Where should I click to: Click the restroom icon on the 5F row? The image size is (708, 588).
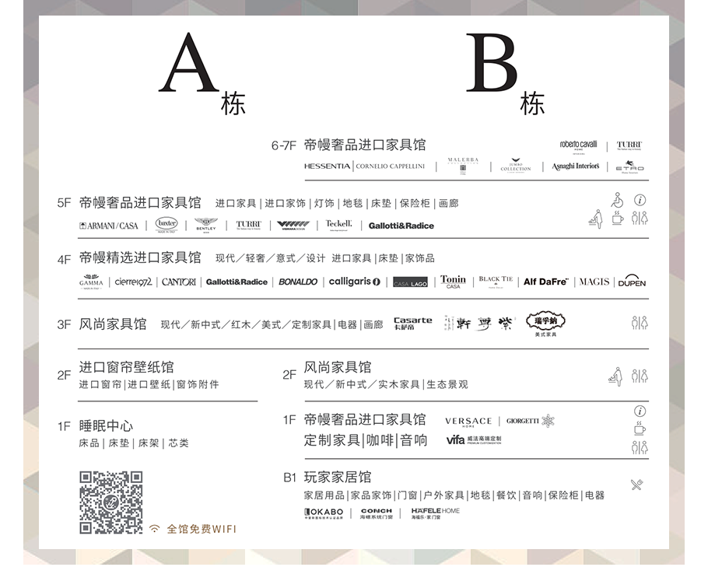[640, 218]
